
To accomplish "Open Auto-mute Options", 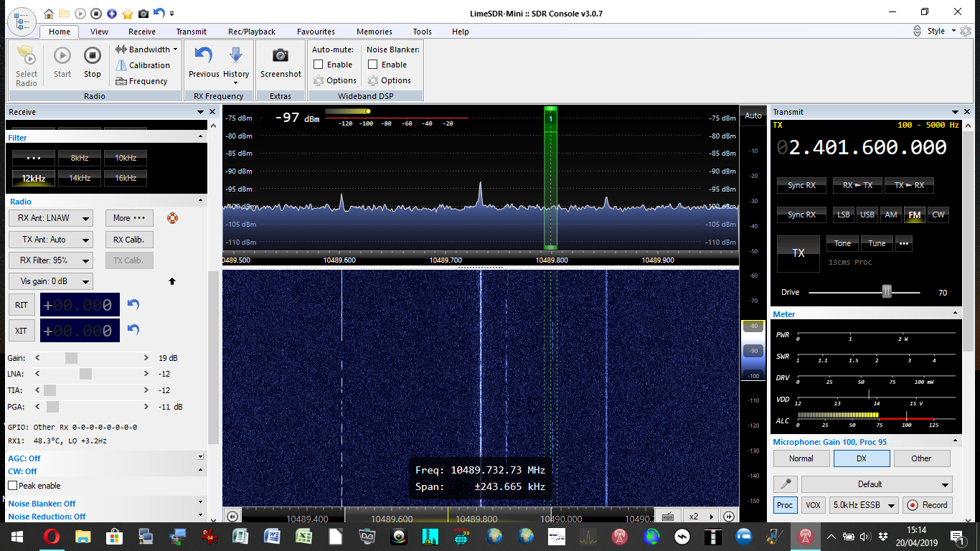I will click(335, 80).
